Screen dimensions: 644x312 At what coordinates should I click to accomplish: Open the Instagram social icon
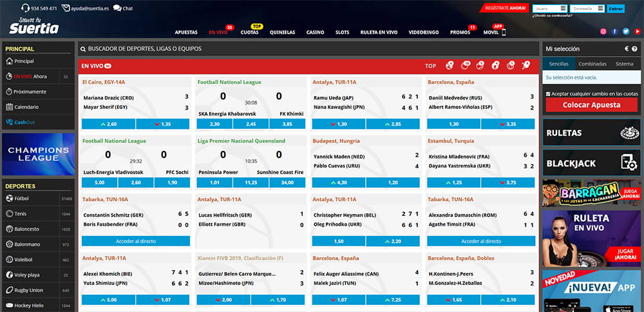(x=603, y=31)
